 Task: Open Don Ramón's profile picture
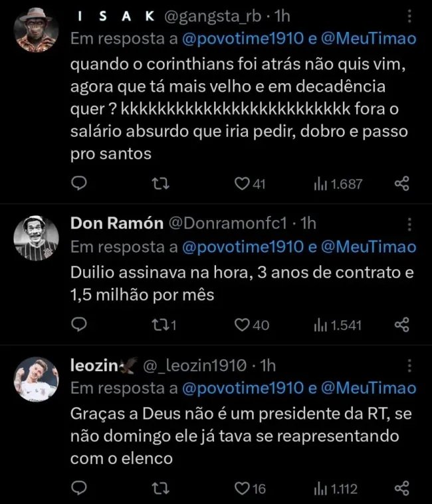(37, 238)
